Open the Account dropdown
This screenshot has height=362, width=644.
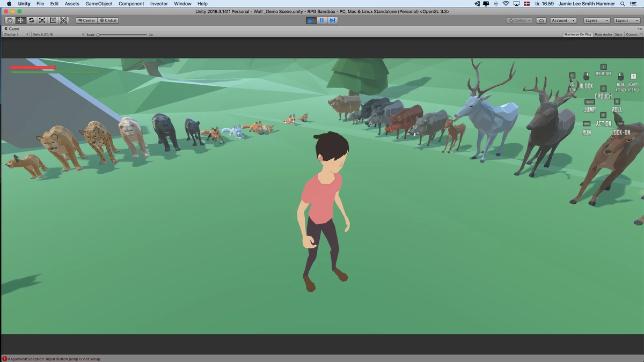point(563,20)
